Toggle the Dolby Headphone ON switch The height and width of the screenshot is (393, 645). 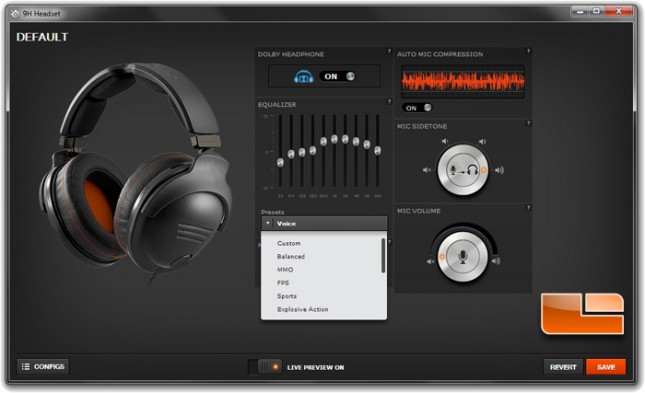338,76
